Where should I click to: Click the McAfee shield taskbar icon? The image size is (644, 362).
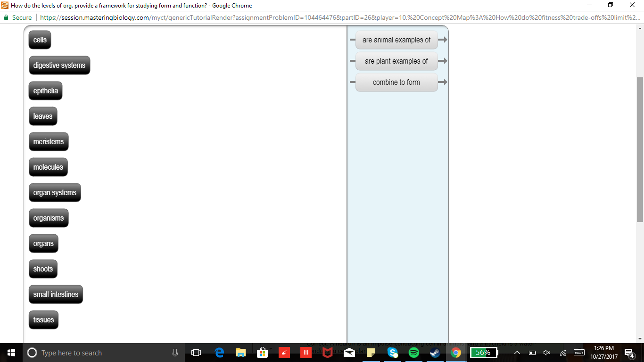pyautogui.click(x=328, y=353)
